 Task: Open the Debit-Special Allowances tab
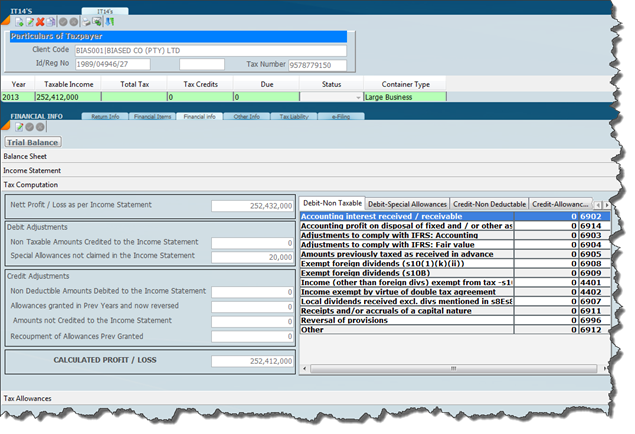408,204
